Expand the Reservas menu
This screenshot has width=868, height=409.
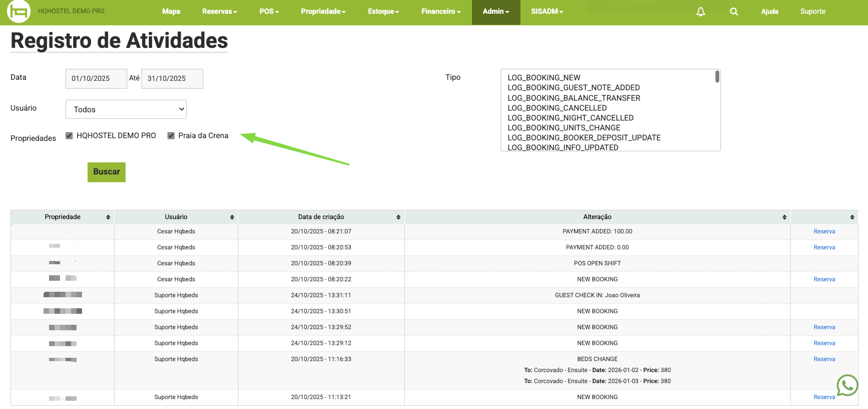tap(219, 12)
